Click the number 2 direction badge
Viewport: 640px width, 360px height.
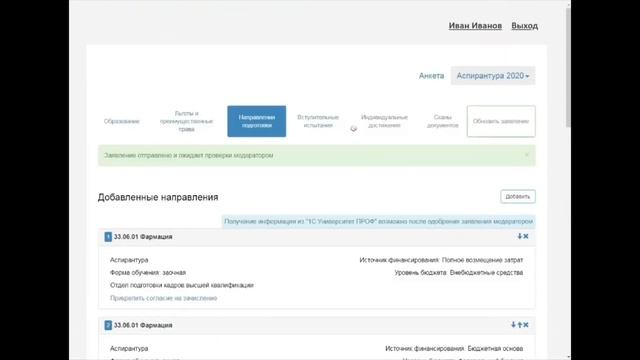(x=108, y=325)
